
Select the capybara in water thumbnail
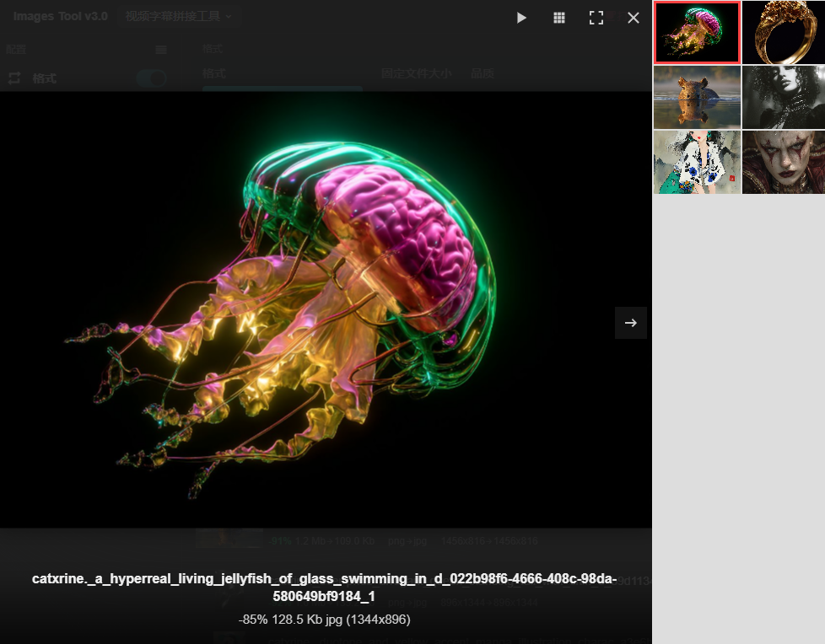click(697, 97)
